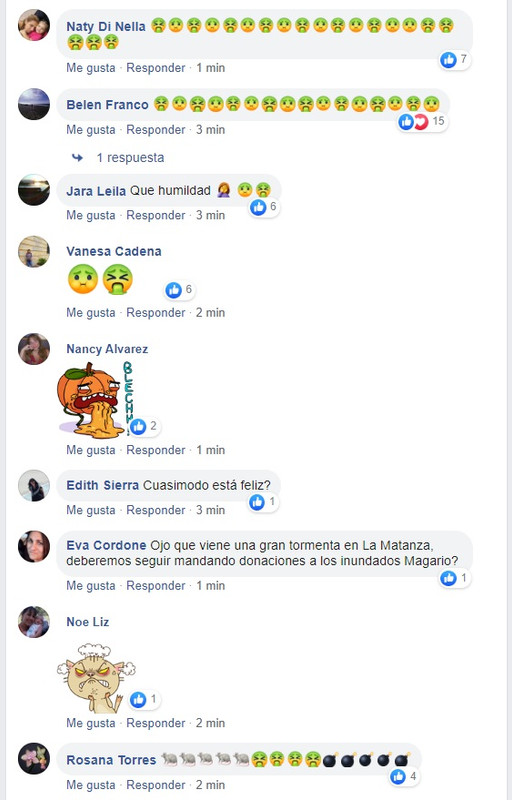Click the 2 min timestamp on Vanesa Cadena's comment
Viewport: 512px width, 800px height.
click(x=210, y=313)
